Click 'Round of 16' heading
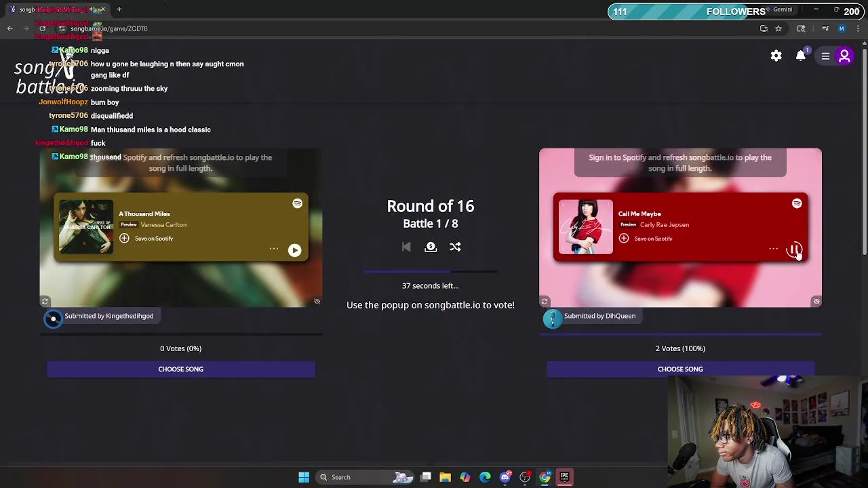Viewport: 868px width, 488px height. (431, 206)
